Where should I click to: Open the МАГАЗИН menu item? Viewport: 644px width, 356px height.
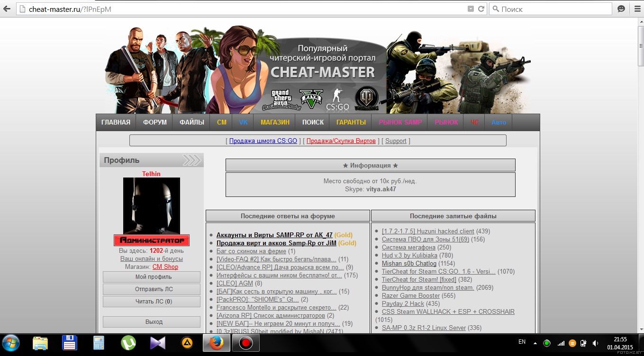pos(275,122)
